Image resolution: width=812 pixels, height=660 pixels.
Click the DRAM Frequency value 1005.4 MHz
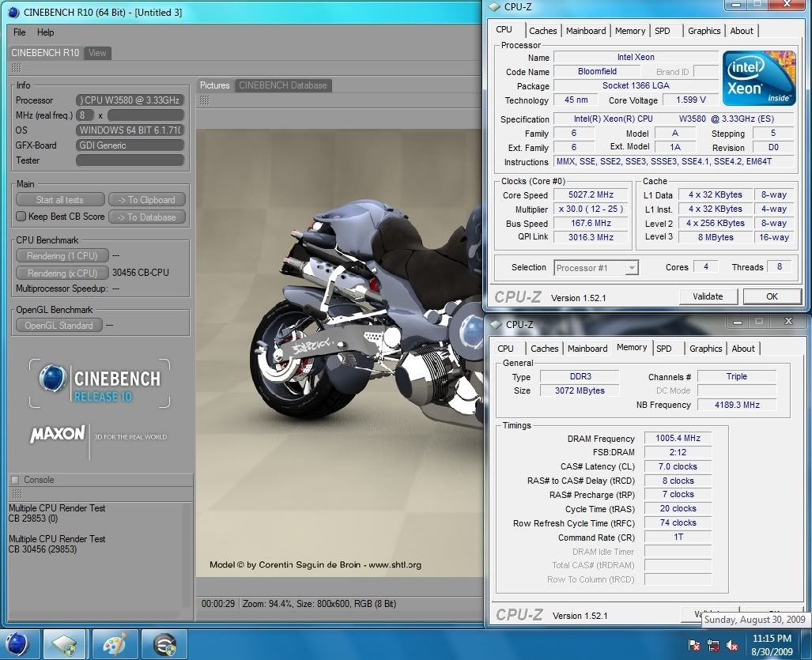[678, 438]
